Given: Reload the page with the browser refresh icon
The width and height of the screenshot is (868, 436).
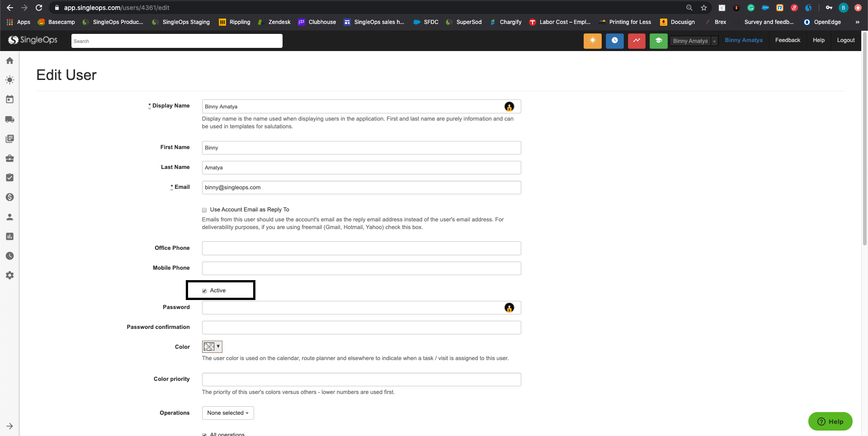Looking at the screenshot, I should (x=39, y=8).
